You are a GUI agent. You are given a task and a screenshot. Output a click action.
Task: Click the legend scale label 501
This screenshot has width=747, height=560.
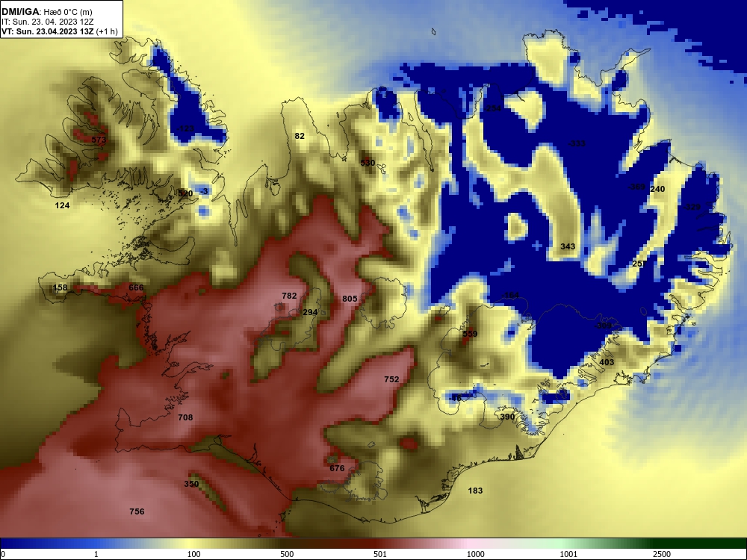click(x=379, y=554)
